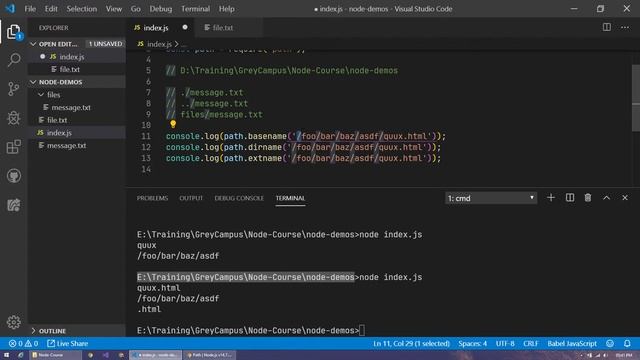Click the Windows Start button
The height and width of the screenshot is (360, 640).
(6, 355)
